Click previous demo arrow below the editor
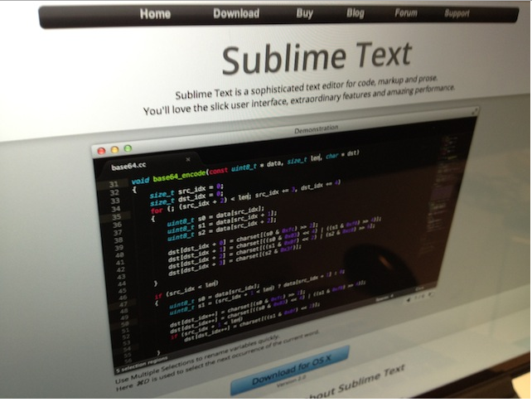Viewport: 532px width, 402px height. [409, 299]
